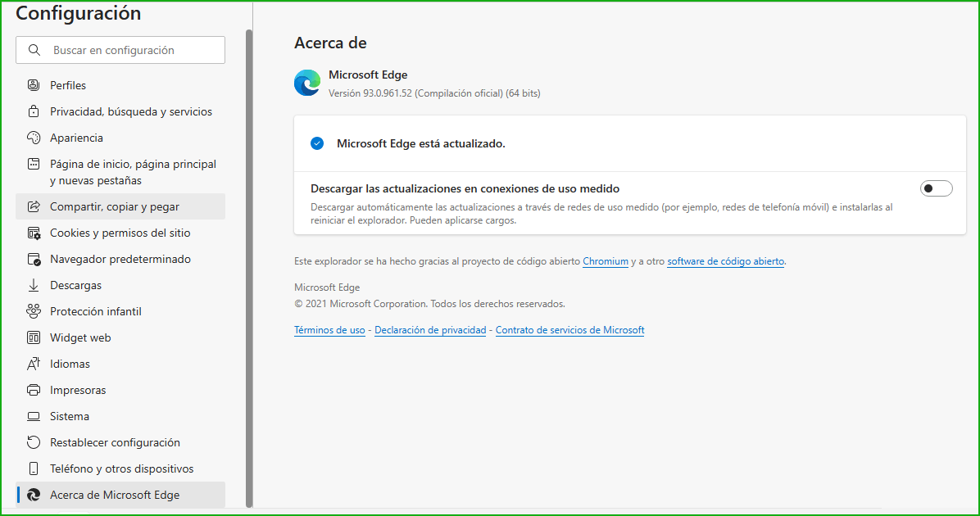The image size is (980, 516).
Task: Click the Descargas download arrow icon
Action: pos(34,286)
